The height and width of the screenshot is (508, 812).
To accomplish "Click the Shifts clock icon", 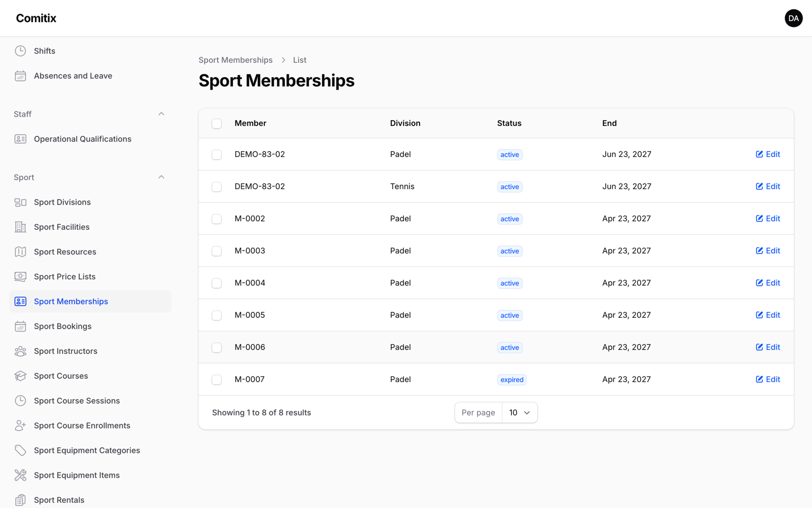I will (x=20, y=51).
